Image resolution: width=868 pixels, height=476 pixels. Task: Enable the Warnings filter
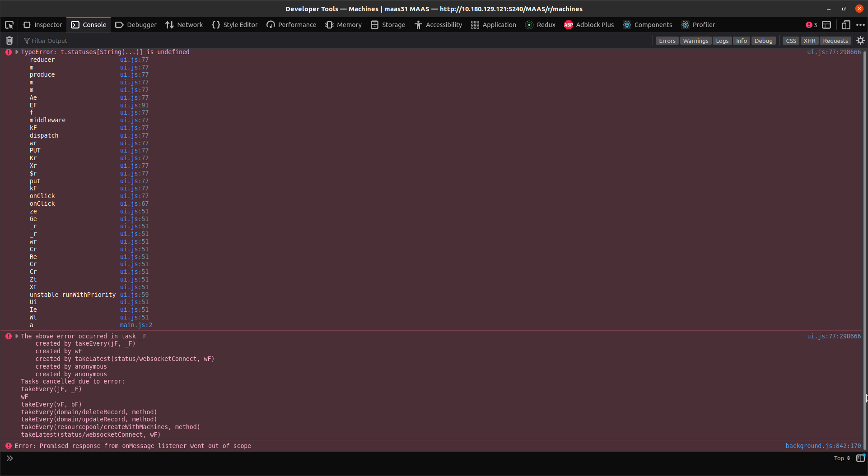695,41
